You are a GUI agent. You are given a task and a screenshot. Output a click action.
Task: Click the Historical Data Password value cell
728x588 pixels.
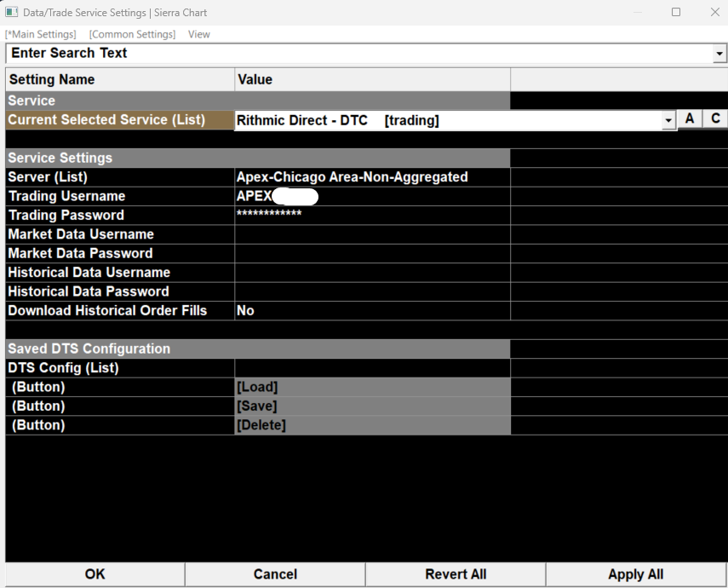click(372, 291)
